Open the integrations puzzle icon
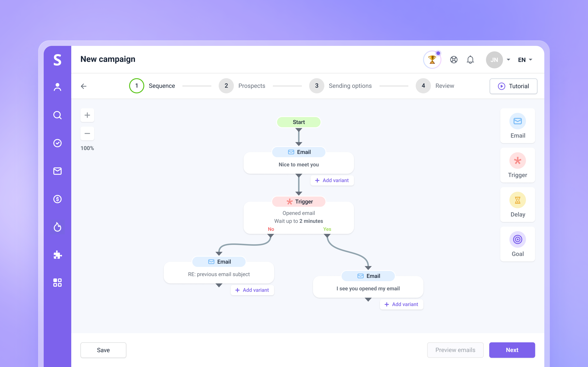 click(x=57, y=255)
